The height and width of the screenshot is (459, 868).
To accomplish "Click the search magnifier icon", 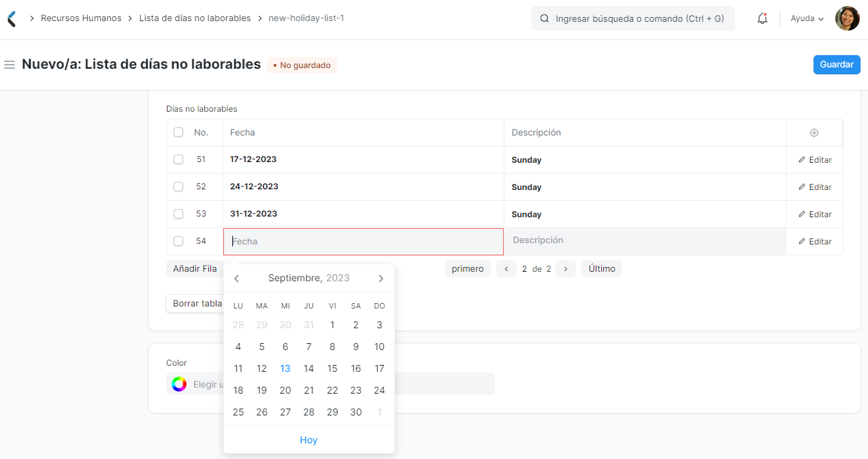I will (545, 18).
